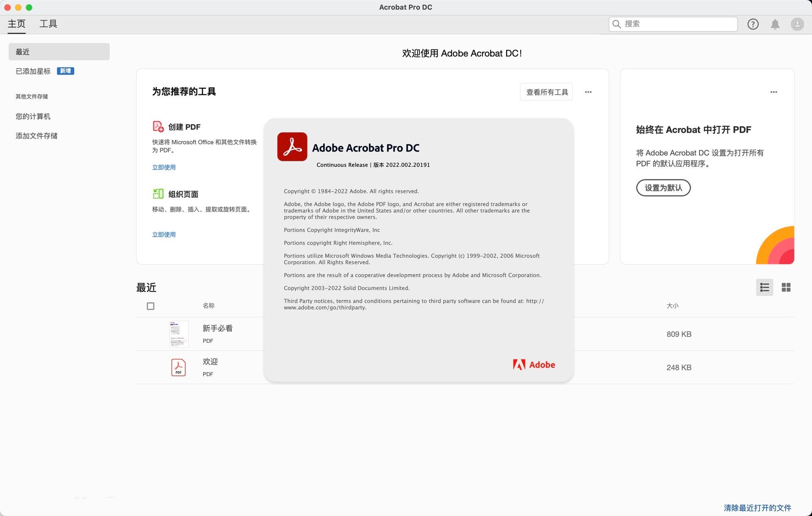
Task: Open the user profile avatar icon
Action: point(797,24)
